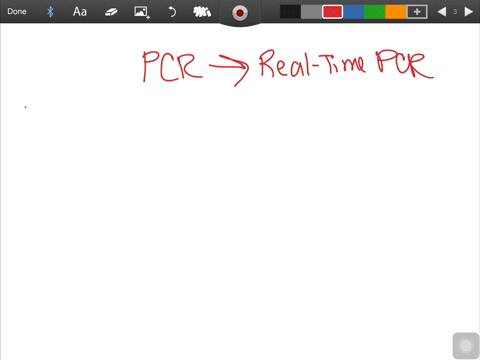Image resolution: width=480 pixels, height=360 pixels.
Task: Clear all ink with scribble icon
Action: pyautogui.click(x=202, y=12)
